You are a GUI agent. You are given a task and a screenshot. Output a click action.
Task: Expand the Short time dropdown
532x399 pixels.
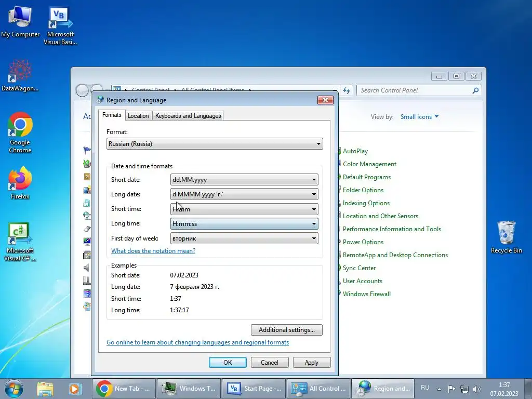244,209
